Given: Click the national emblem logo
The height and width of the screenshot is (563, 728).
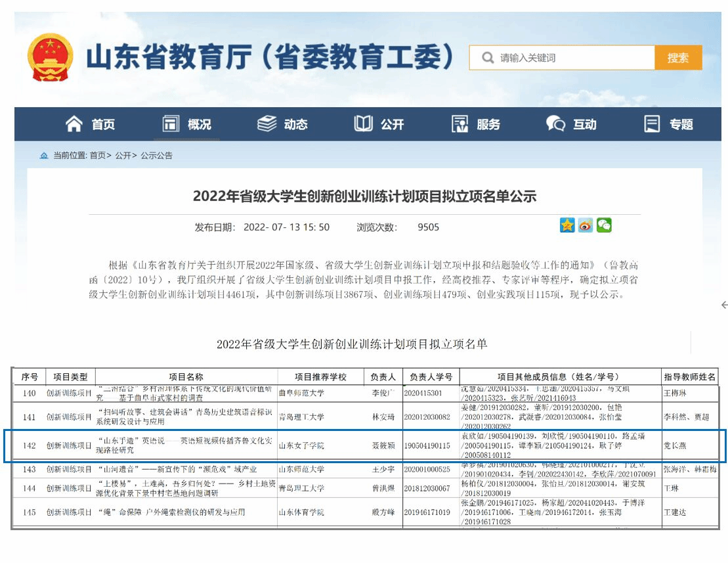Looking at the screenshot, I should 51,58.
